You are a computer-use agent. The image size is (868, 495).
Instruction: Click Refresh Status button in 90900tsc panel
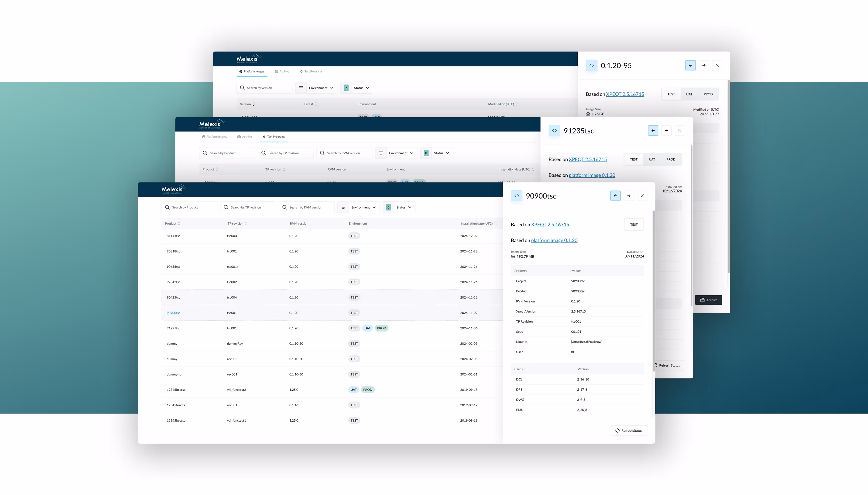pos(628,431)
